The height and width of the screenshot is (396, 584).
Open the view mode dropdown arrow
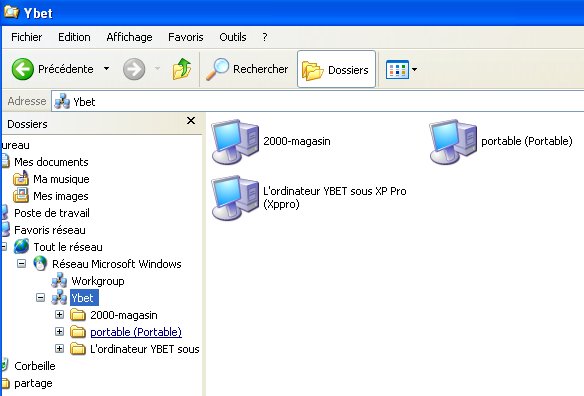[x=415, y=69]
